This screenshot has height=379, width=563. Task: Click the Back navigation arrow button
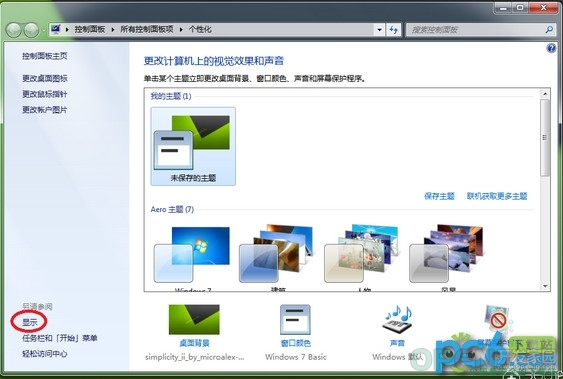tap(14, 30)
